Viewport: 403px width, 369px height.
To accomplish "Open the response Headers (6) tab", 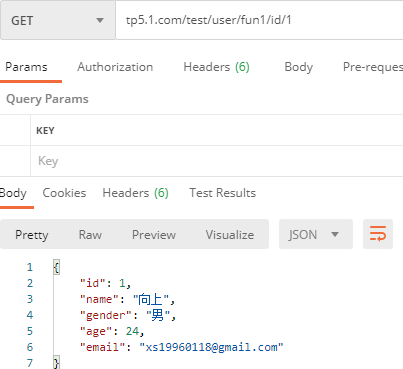I will [x=135, y=193].
